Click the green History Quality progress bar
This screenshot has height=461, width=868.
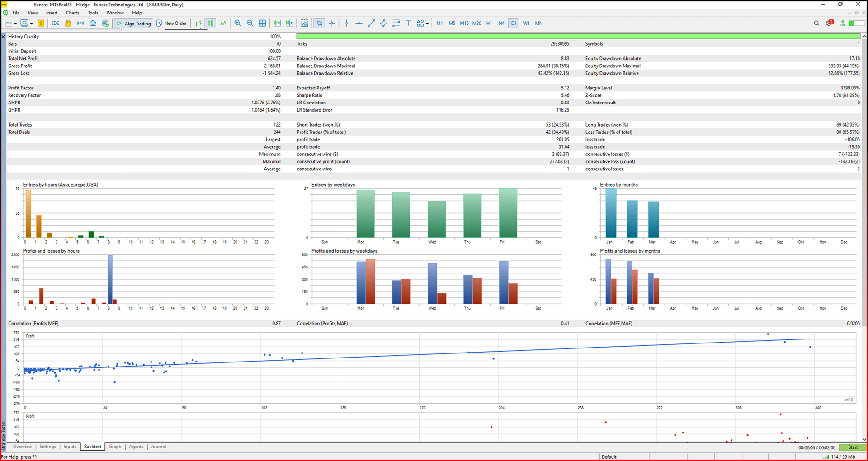578,37
